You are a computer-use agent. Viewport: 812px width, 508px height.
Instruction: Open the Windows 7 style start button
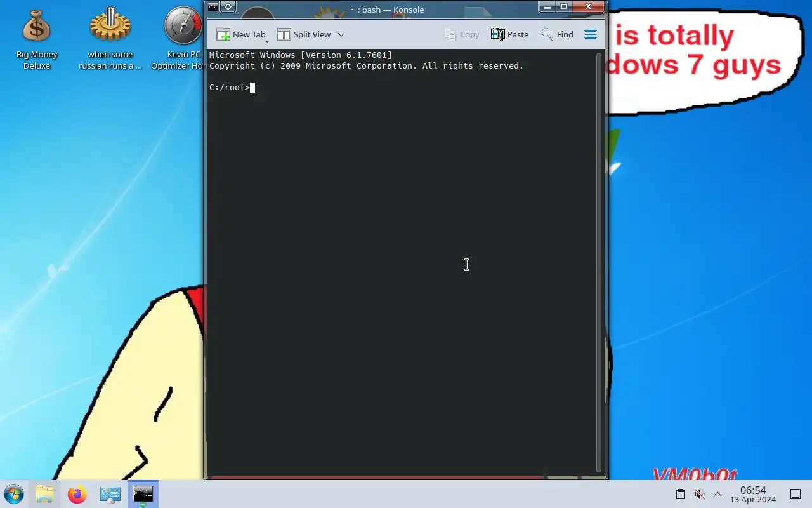pyautogui.click(x=13, y=494)
